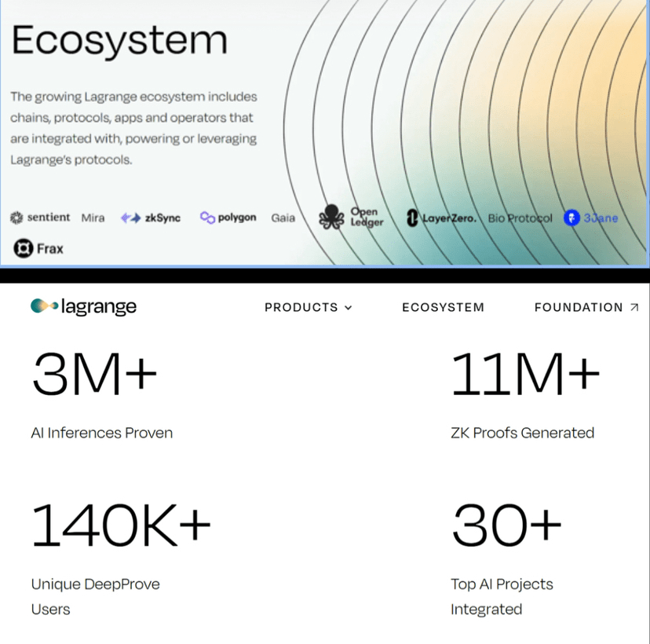The image size is (650, 644).
Task: Select the 140K+ DeepProve Users stat
Action: tap(121, 559)
